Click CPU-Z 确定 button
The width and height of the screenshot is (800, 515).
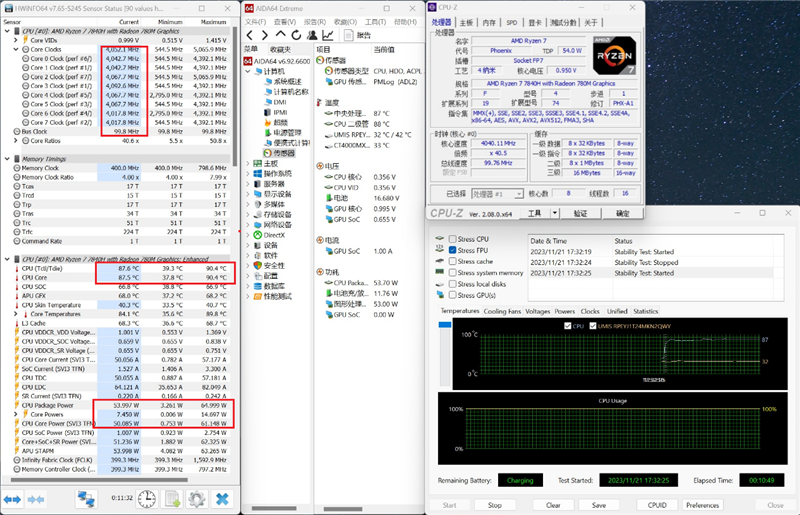coord(622,213)
